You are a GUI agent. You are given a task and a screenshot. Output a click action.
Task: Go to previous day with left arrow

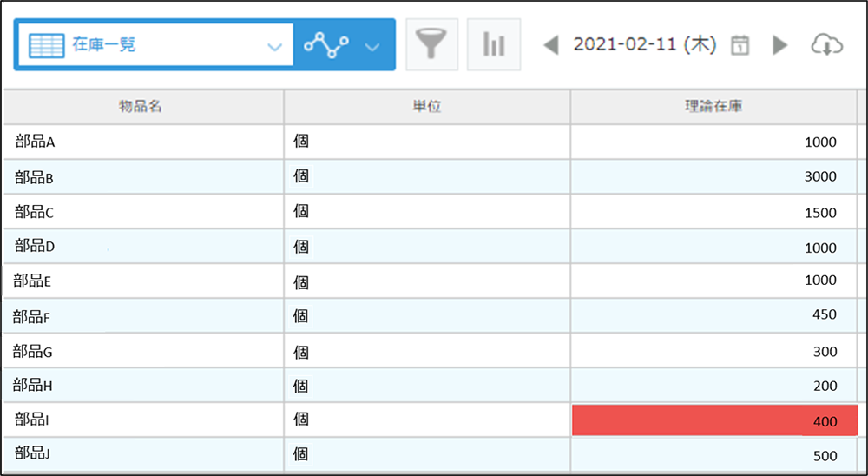[x=550, y=45]
